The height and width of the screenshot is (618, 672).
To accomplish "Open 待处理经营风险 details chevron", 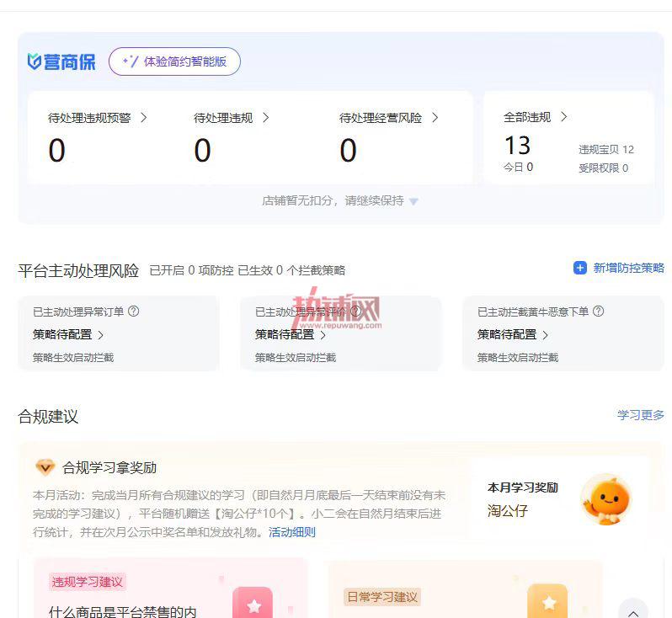I will pos(435,117).
